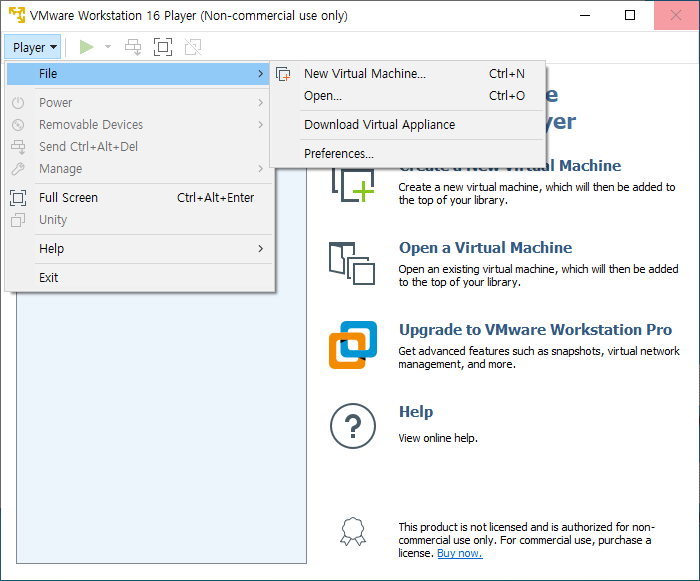Choose Full Screen from Player menu
This screenshot has height=581, width=700.
coord(138,198)
